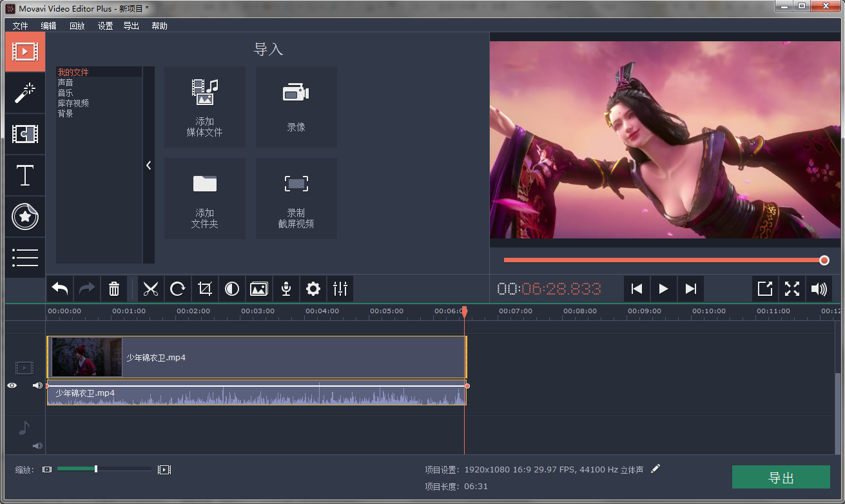Screen dimensions: 845x504
Task: Mute the music track speaker
Action: point(37,446)
